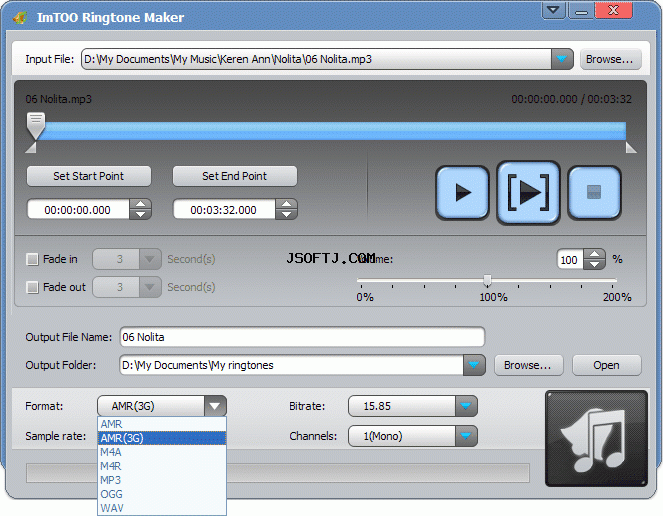Choose MP3 format option
663x516 pixels.
tap(162, 480)
